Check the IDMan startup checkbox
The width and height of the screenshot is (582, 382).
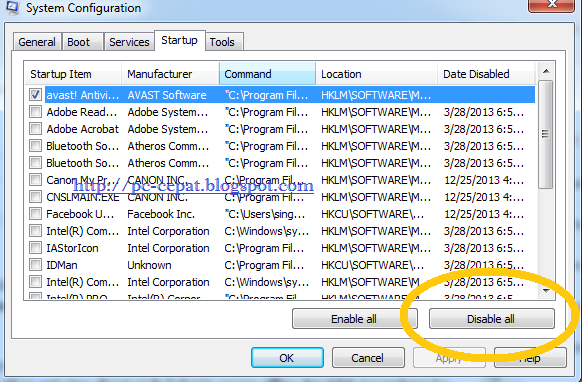tap(35, 265)
